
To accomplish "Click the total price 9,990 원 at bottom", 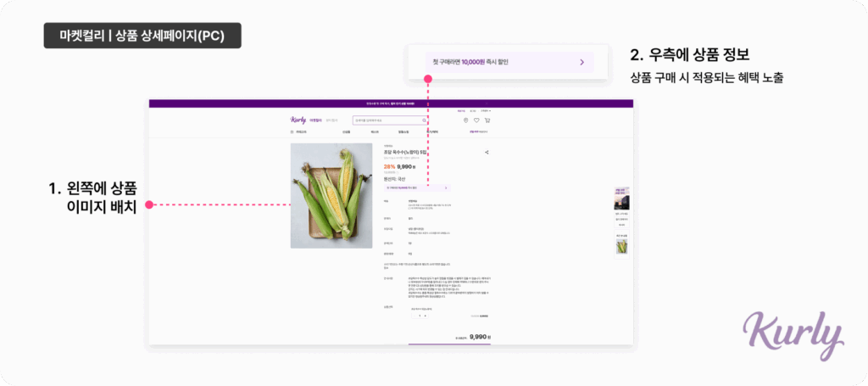I will (480, 337).
